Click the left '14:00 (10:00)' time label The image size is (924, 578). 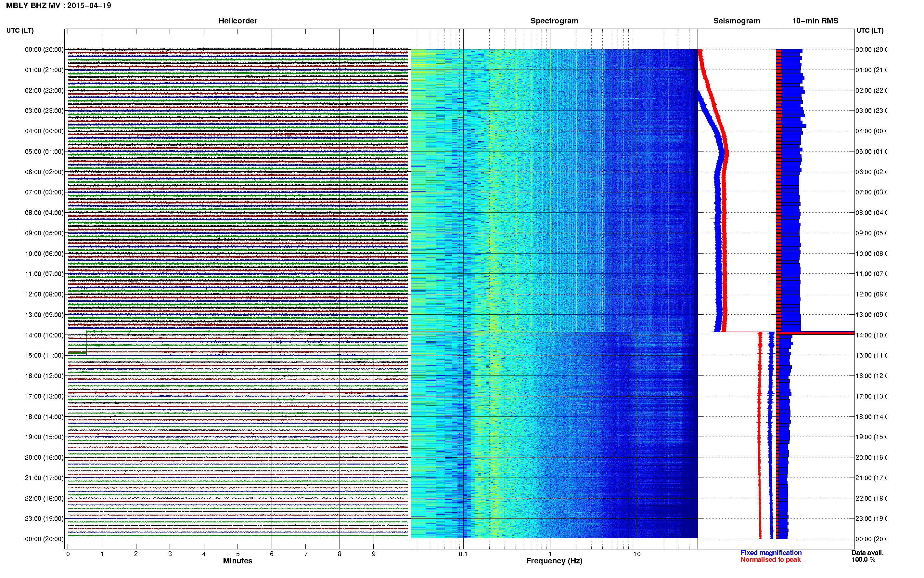[44, 335]
